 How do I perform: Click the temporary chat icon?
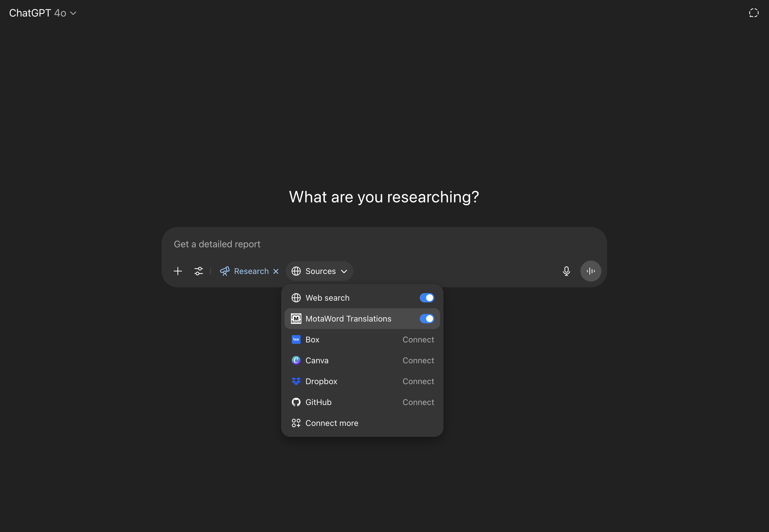(x=754, y=13)
